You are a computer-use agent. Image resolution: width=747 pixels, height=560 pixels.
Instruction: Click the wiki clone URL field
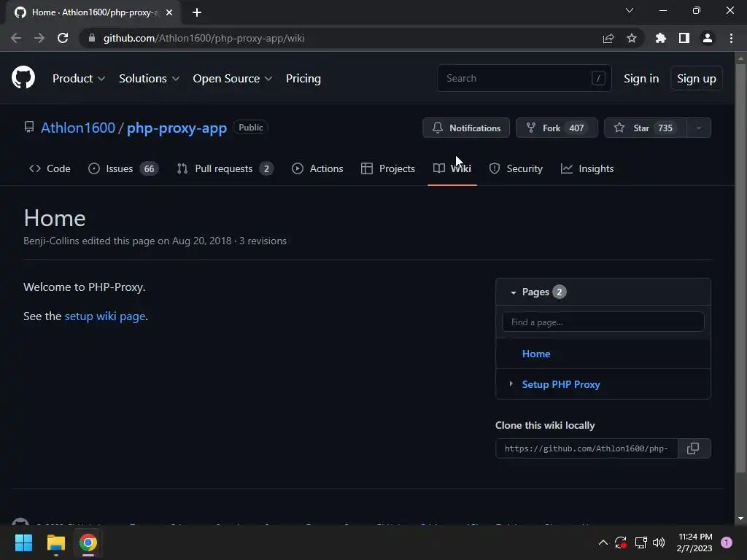(x=587, y=448)
